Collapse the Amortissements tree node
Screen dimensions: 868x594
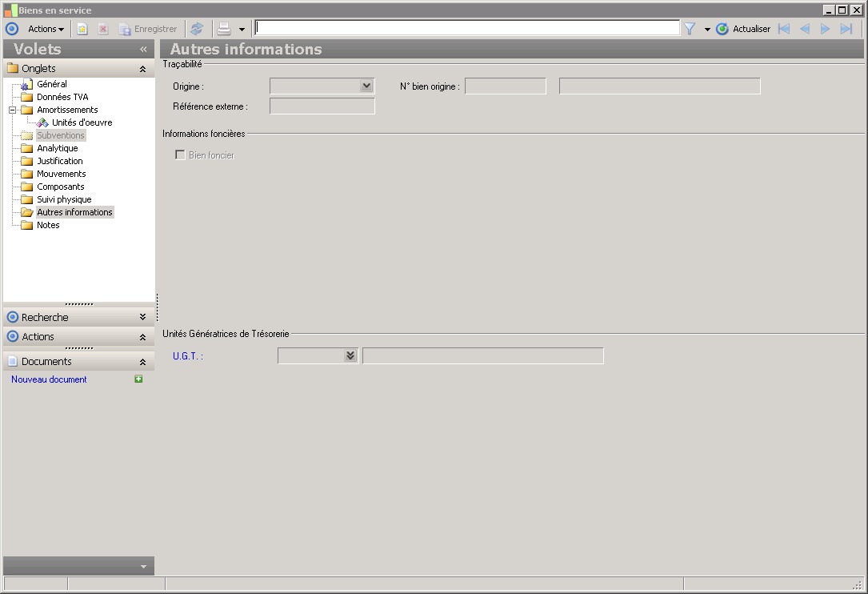tap(12, 110)
